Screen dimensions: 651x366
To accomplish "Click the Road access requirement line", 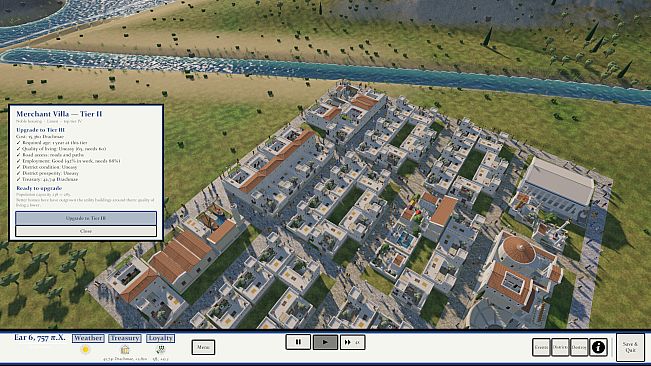I will (x=50, y=154).
